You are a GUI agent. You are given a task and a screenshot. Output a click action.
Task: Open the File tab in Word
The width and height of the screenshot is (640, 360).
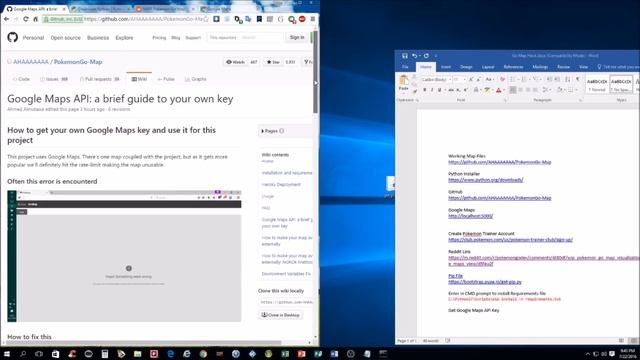pos(405,67)
